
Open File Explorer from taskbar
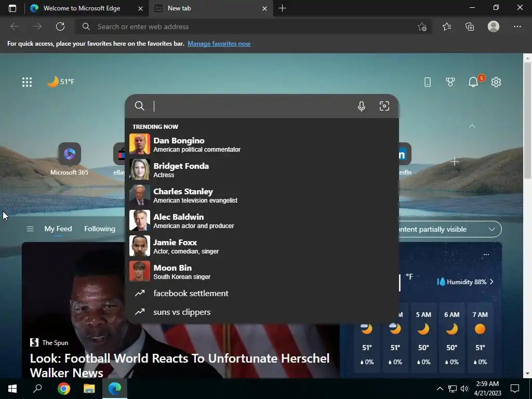[x=89, y=389]
